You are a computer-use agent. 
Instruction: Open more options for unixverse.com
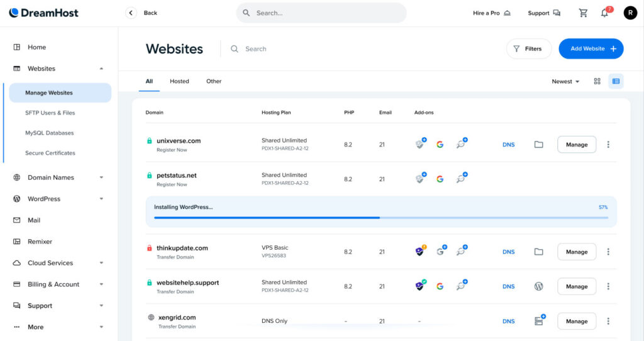608,145
